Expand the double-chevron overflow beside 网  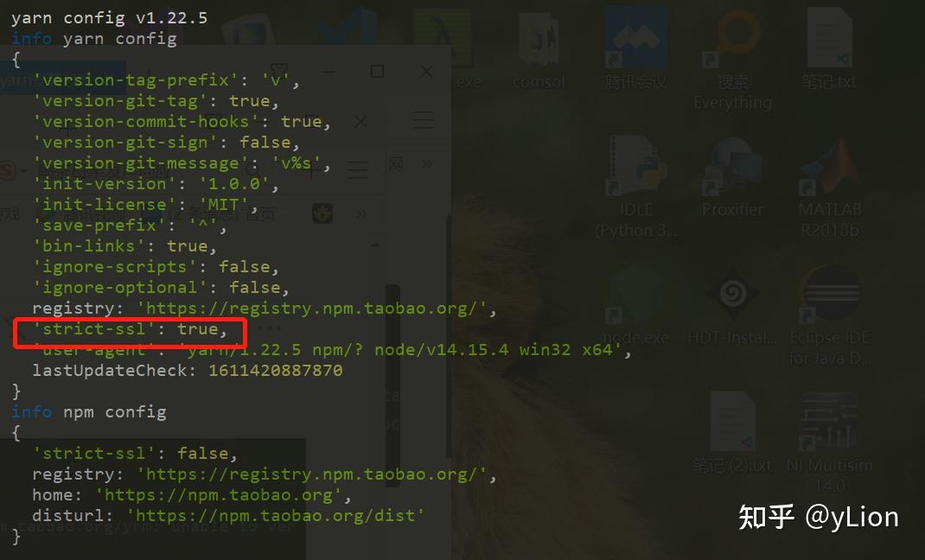tap(427, 163)
